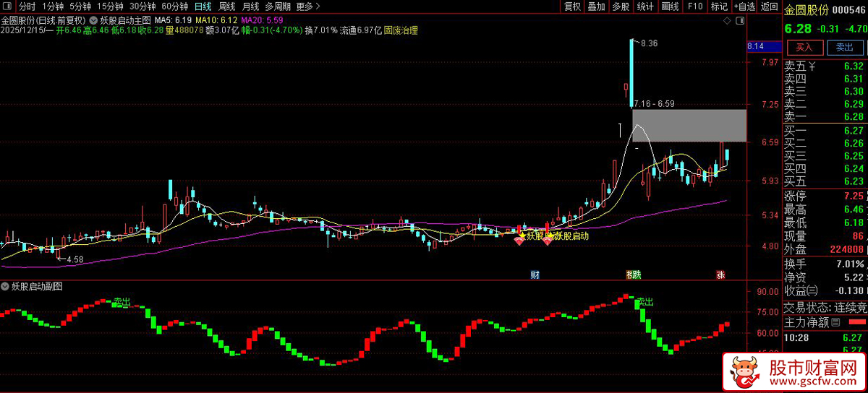Open the 复权 adjustment menu
Image resolution: width=868 pixels, height=393 pixels.
[x=572, y=7]
